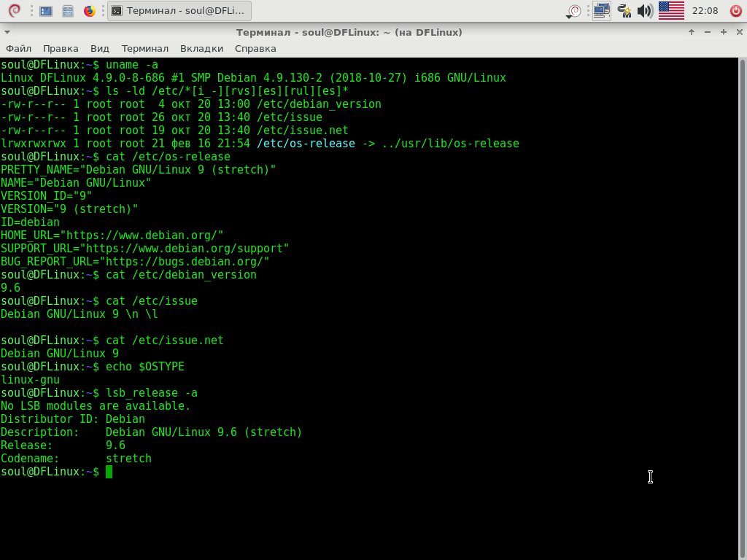Open the Debian applications menu icon
This screenshot has width=747, height=560.
[x=15, y=10]
